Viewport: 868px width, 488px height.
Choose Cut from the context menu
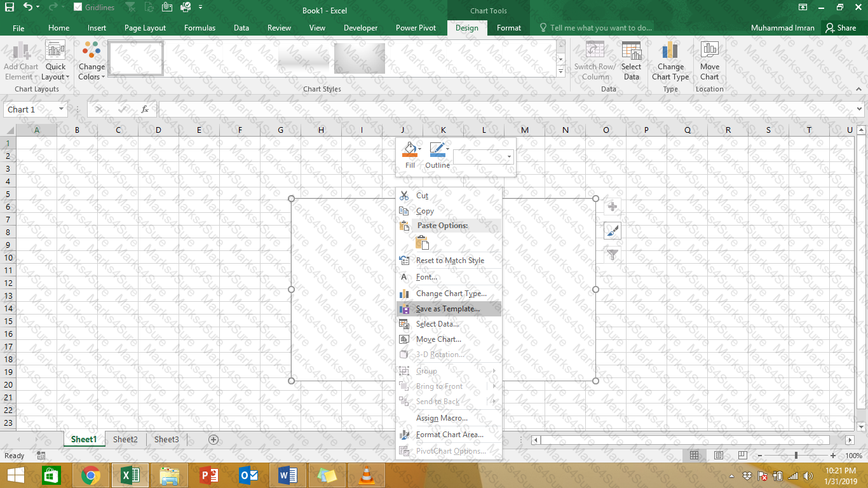[x=449, y=195]
